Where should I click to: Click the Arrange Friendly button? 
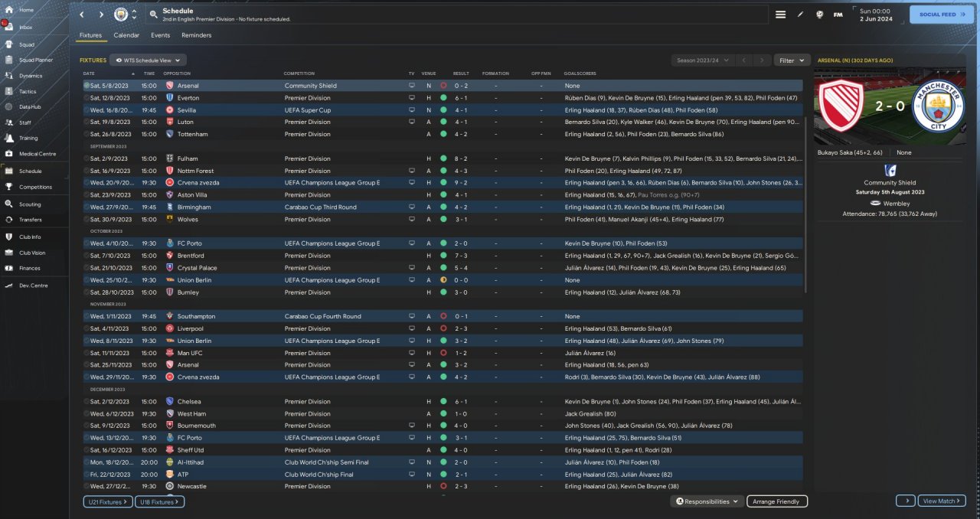pos(776,501)
